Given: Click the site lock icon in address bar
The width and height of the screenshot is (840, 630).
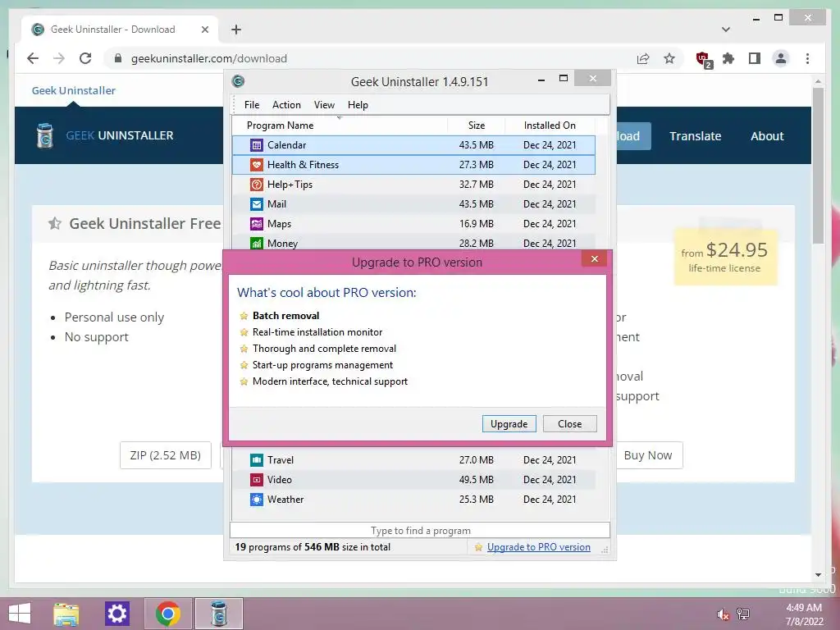Looking at the screenshot, I should [x=118, y=58].
